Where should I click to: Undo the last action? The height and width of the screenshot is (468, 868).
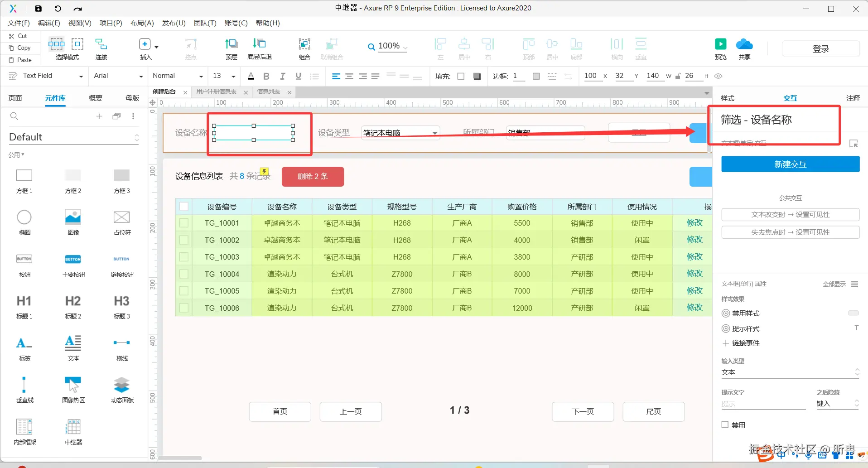click(x=58, y=8)
